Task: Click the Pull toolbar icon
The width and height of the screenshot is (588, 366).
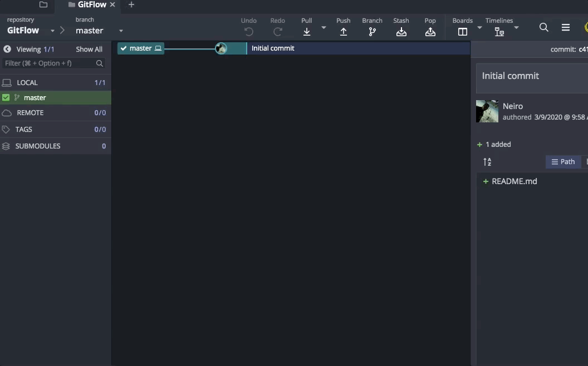Action: (306, 32)
